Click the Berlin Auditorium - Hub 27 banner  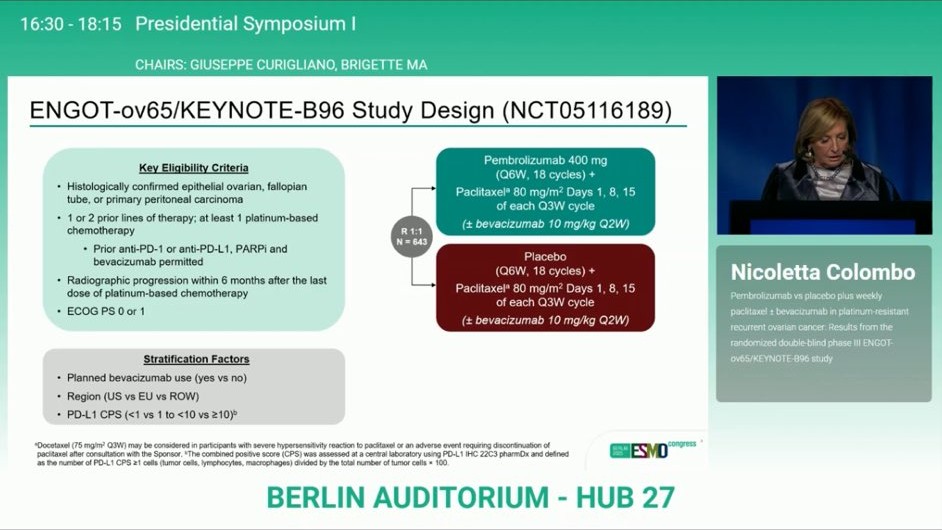pos(470,497)
